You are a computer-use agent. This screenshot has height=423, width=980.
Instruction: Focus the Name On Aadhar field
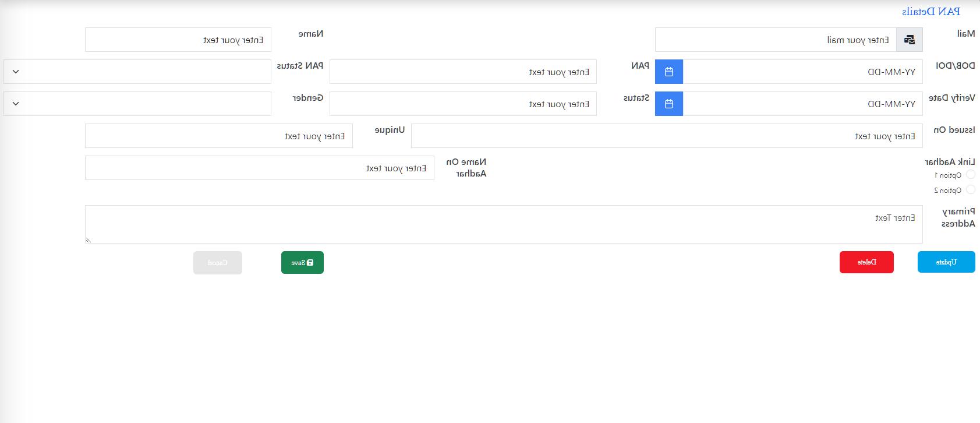[x=260, y=168]
